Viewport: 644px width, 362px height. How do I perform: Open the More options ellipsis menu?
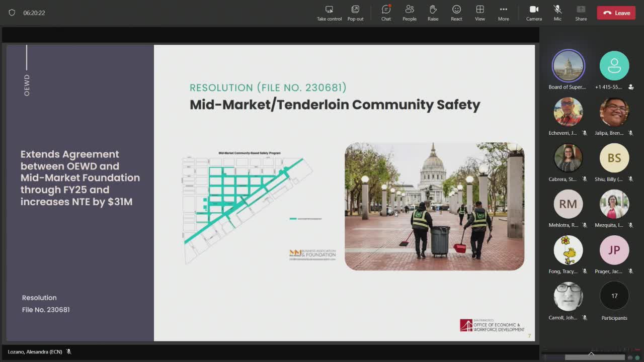coord(503,12)
